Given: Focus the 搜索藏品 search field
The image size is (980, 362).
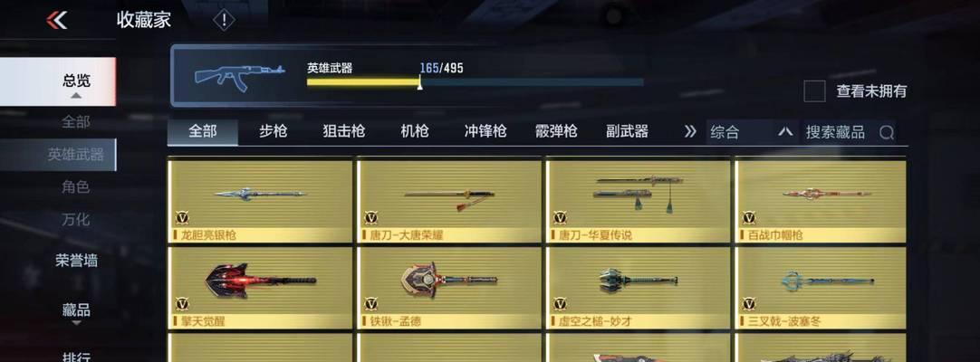Looking at the screenshot, I should coord(835,132).
